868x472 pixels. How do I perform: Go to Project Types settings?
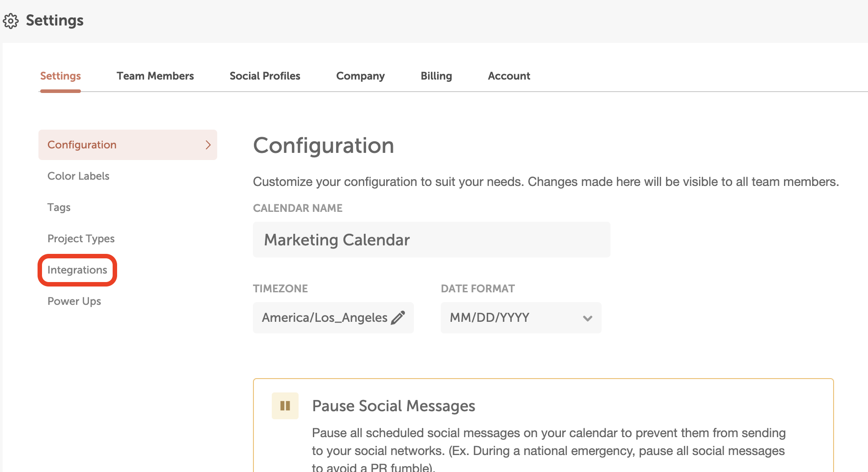81,239
